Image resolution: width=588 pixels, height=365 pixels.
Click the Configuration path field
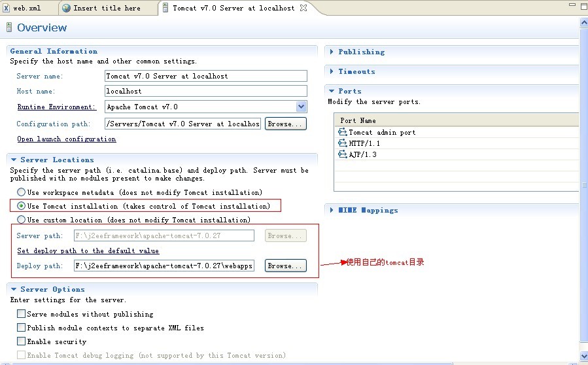(182, 124)
